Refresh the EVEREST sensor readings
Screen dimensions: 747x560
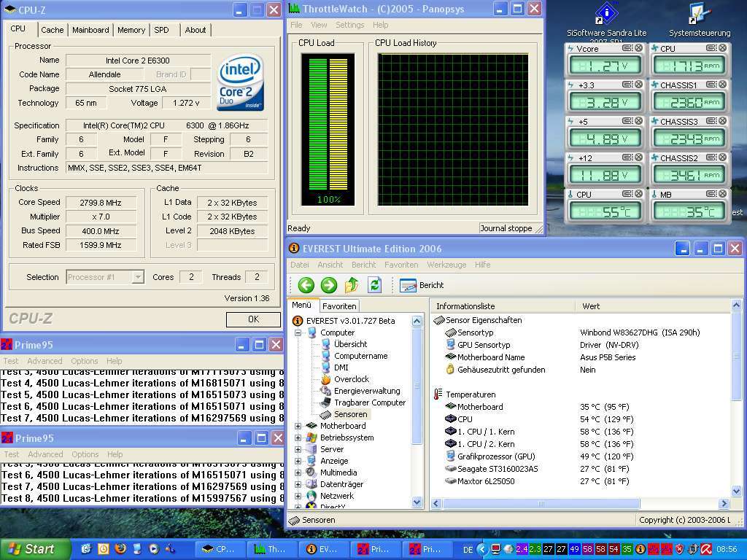point(374,285)
